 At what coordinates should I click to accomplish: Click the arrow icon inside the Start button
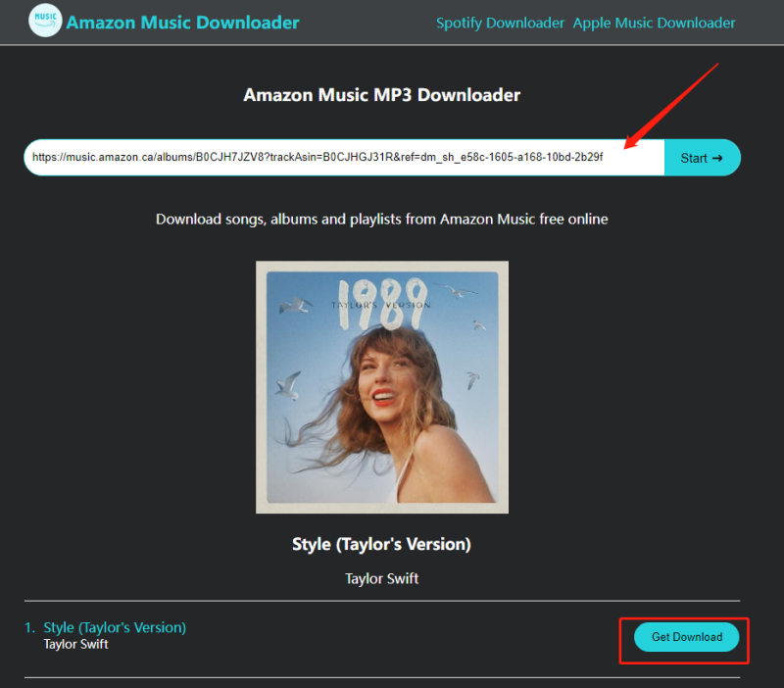(x=717, y=157)
